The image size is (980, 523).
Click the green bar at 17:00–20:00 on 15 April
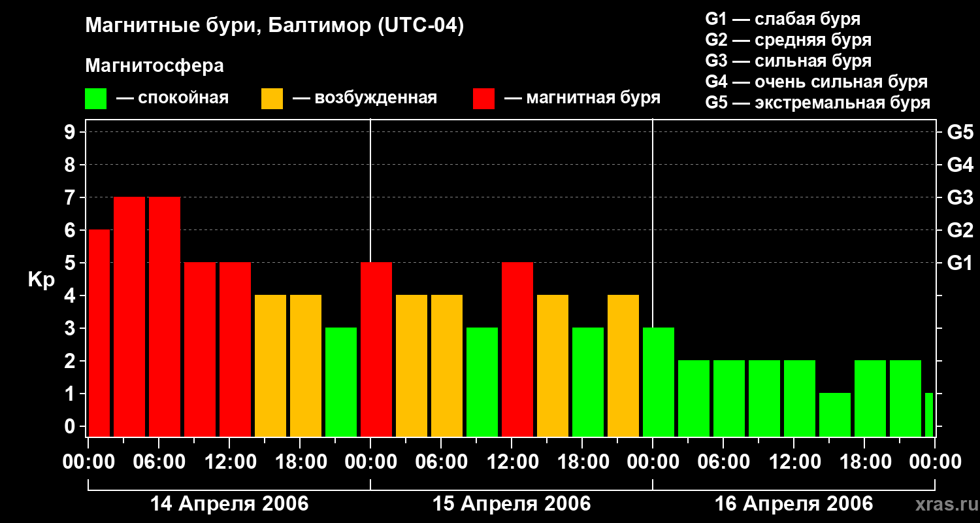point(588,382)
